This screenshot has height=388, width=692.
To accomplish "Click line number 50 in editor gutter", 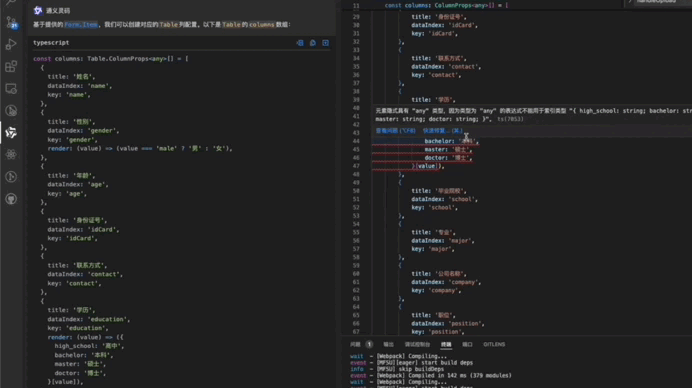I will [356, 191].
